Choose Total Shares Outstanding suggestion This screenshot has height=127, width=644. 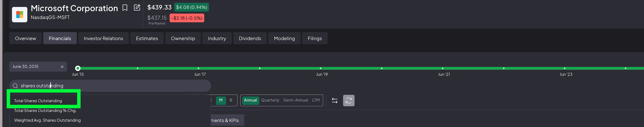pos(38,101)
